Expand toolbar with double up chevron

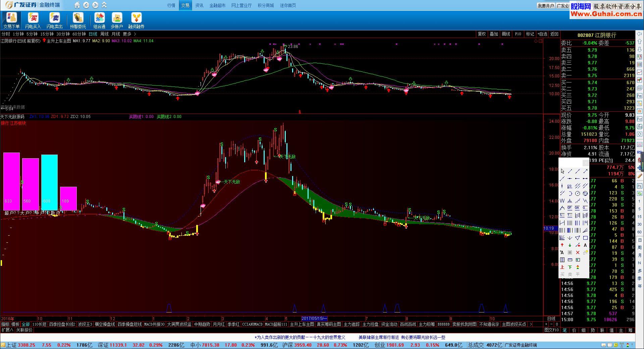(104, 5)
